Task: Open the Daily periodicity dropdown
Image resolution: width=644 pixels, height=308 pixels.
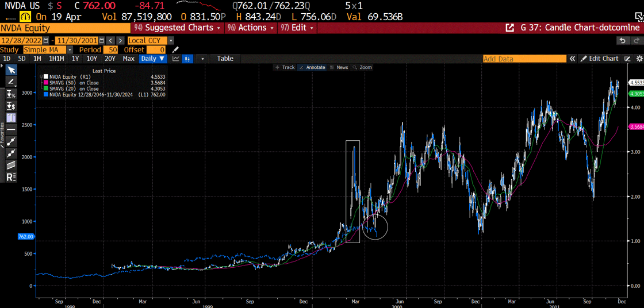Action: pos(153,59)
